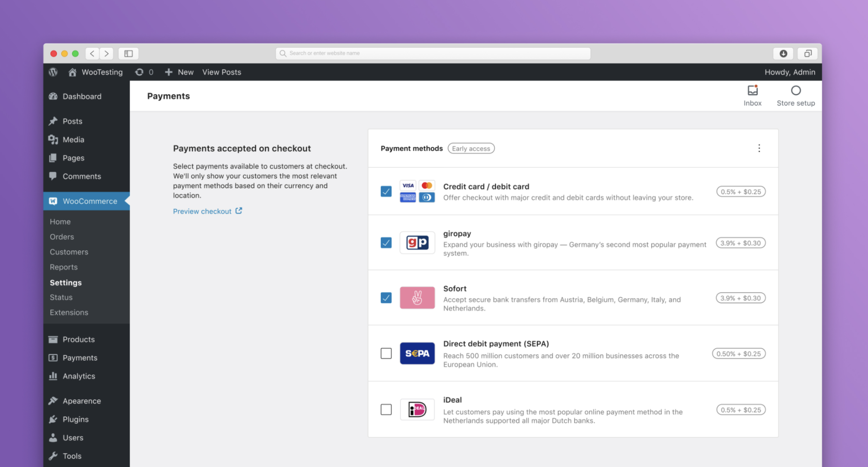The image size is (868, 467).
Task: Click the Downloads button in the browser toolbar
Action: [783, 53]
